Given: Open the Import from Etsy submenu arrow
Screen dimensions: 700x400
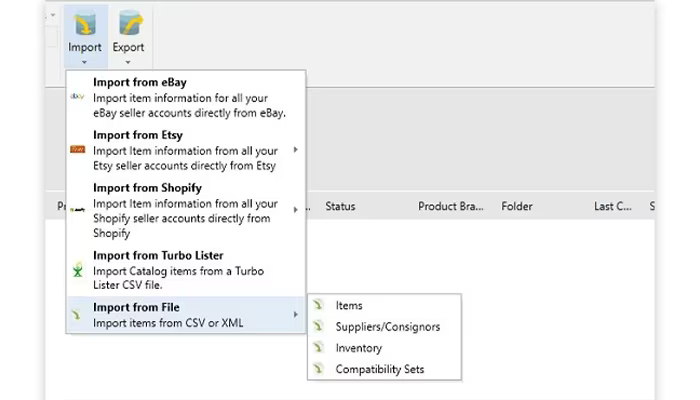Looking at the screenshot, I should click(x=296, y=150).
